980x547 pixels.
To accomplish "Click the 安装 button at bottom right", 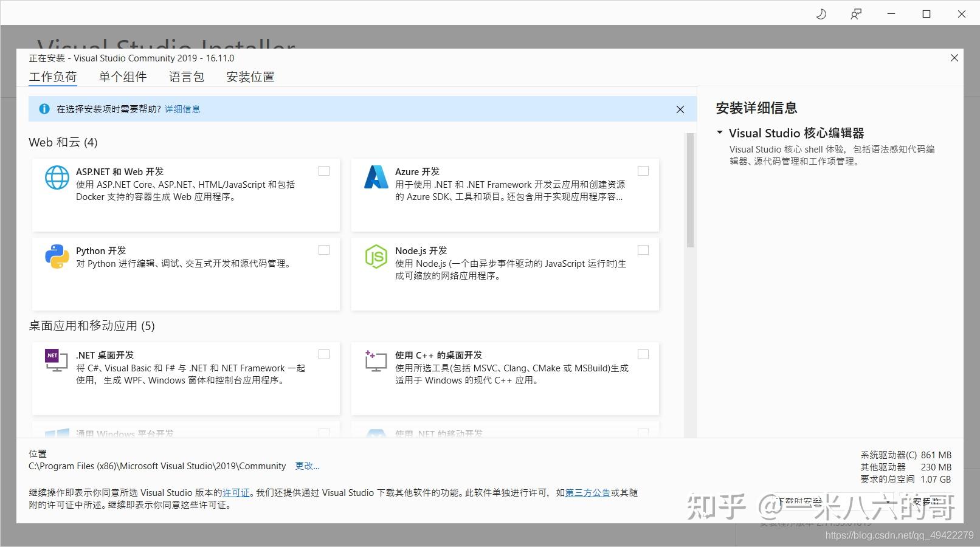I will [924, 502].
